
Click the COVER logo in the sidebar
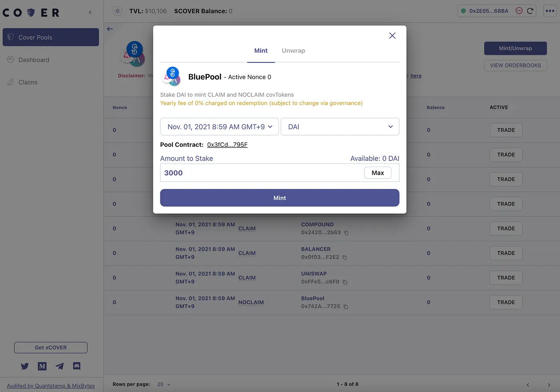[x=31, y=13]
